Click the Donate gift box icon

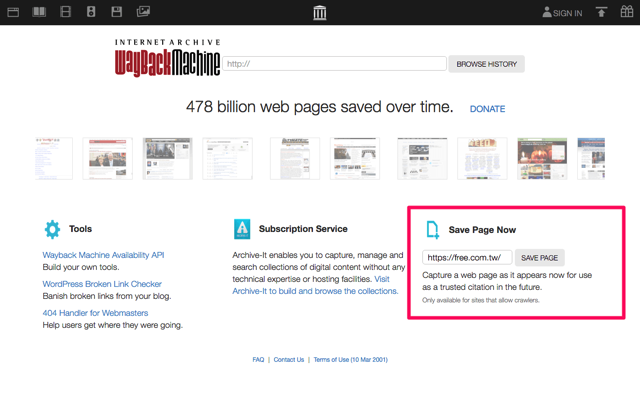point(627,12)
